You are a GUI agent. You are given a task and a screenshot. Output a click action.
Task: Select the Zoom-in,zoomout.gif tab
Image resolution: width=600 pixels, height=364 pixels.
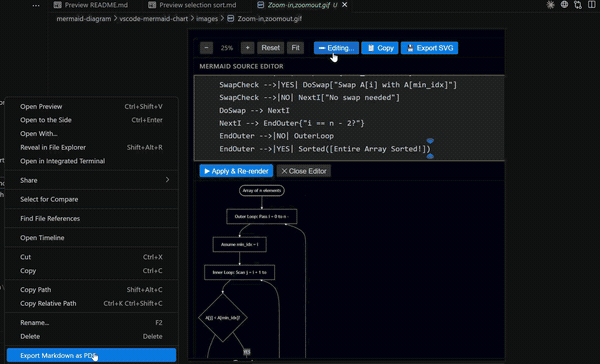click(x=298, y=5)
